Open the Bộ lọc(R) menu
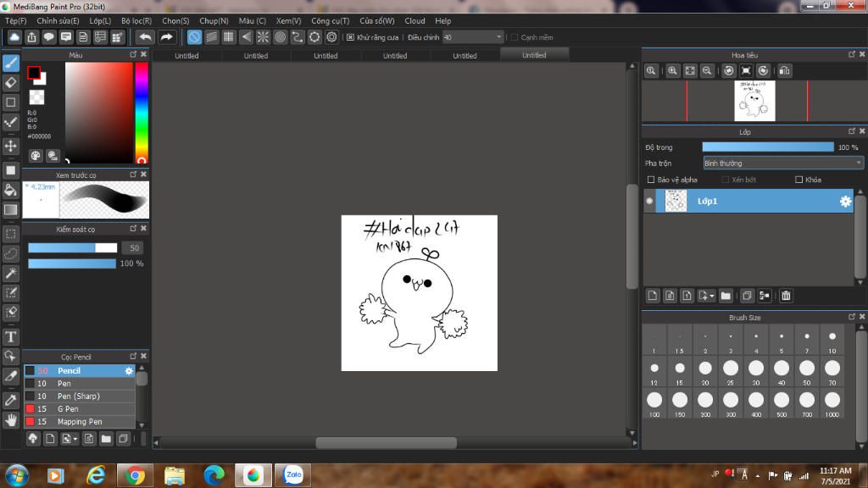868x488 pixels. [x=136, y=20]
